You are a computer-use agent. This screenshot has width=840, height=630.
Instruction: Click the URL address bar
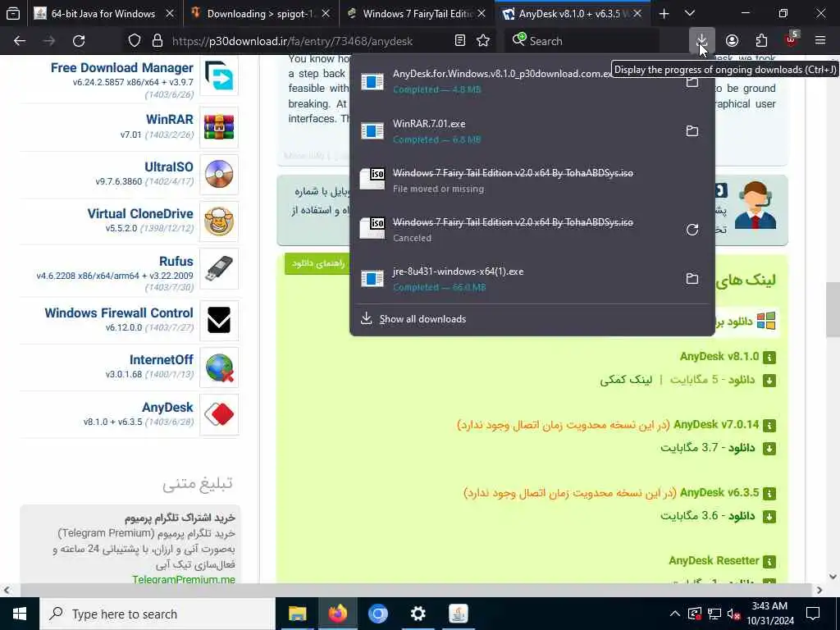tap(311, 41)
